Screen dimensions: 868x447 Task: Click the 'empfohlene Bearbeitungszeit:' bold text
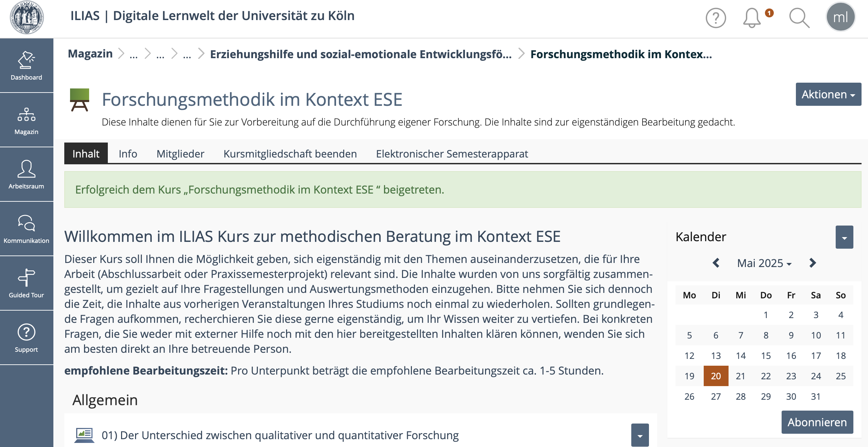coord(146,370)
